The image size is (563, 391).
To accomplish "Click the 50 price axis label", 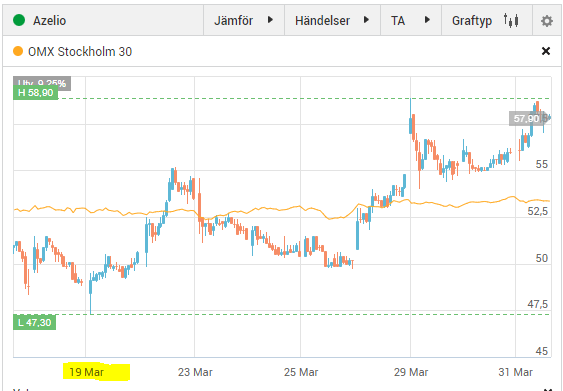I will click(x=542, y=258).
